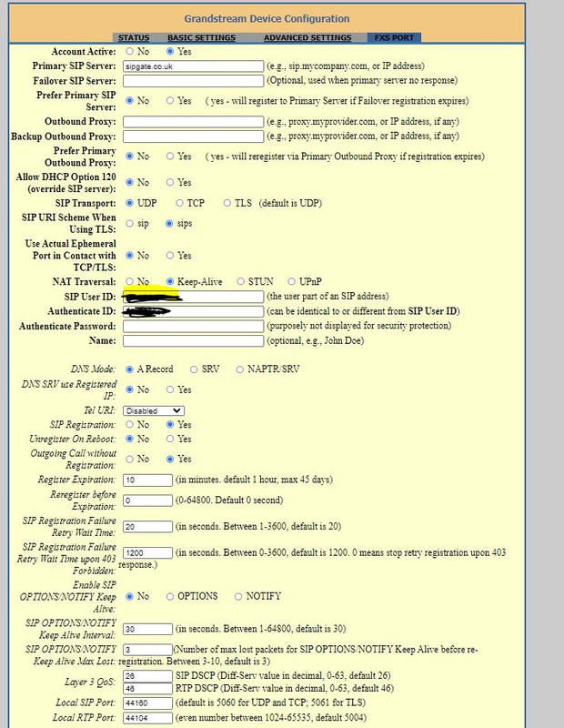Select TCP for SIP Transport
The width and height of the screenshot is (564, 728).
click(179, 203)
